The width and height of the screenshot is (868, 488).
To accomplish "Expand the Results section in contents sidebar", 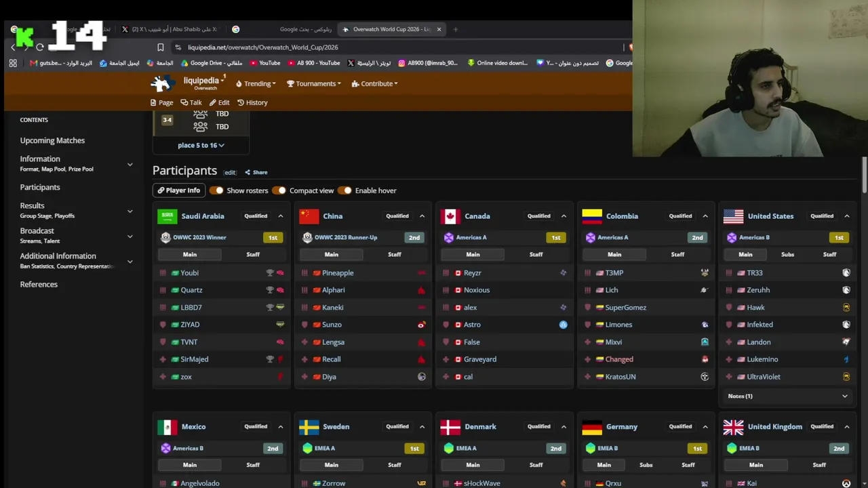I will [x=130, y=211].
